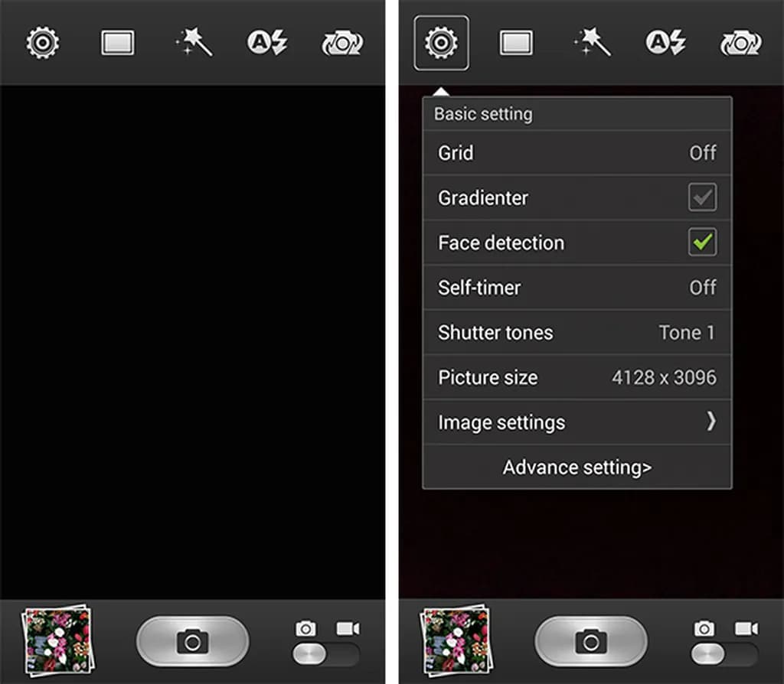Slide the camera/video switch on right screen
Screen dimensions: 784x684
click(724, 654)
